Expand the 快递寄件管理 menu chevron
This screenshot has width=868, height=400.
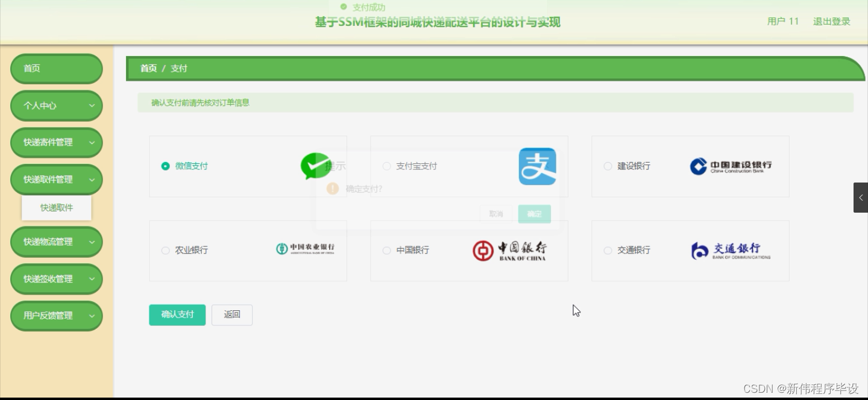pos(92,143)
